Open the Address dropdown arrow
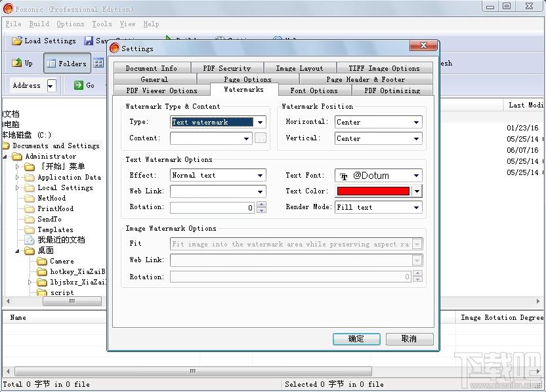Screen dimensions: 546x392 [x=51, y=86]
